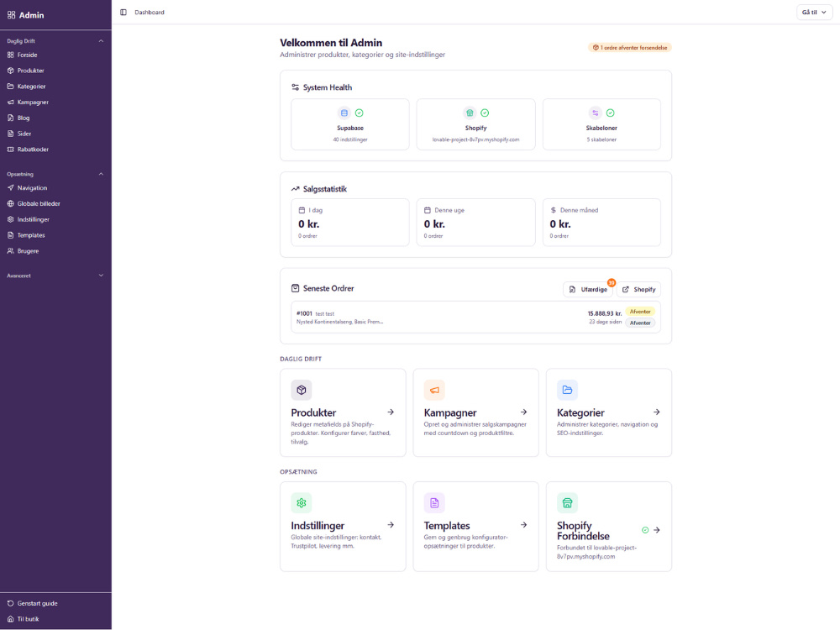This screenshot has width=840, height=630.
Task: Open the Gå til dropdown
Action: (814, 13)
